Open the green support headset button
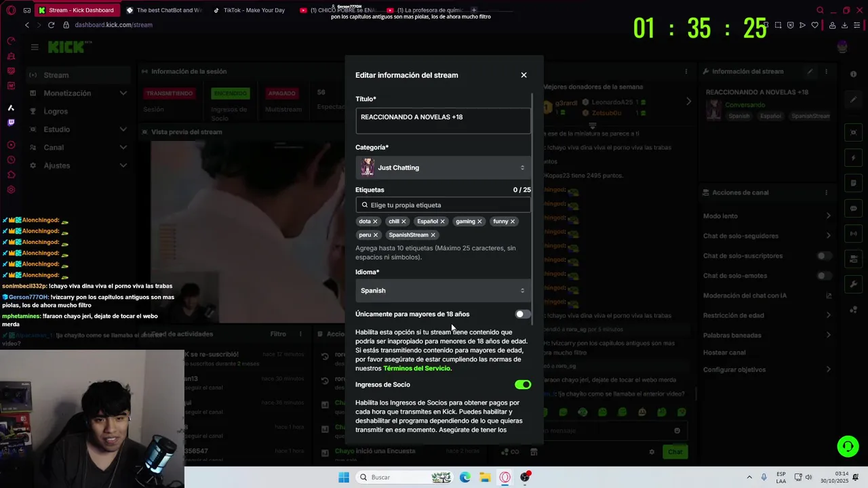 tap(848, 446)
